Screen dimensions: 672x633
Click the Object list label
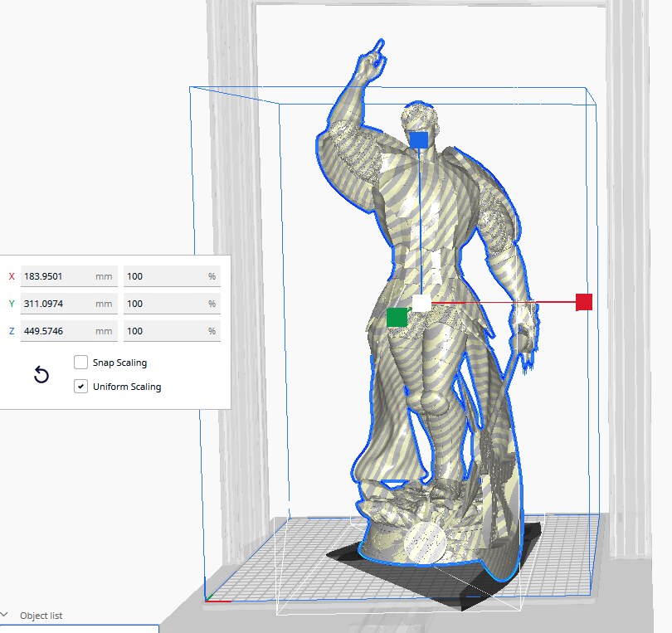(x=41, y=616)
